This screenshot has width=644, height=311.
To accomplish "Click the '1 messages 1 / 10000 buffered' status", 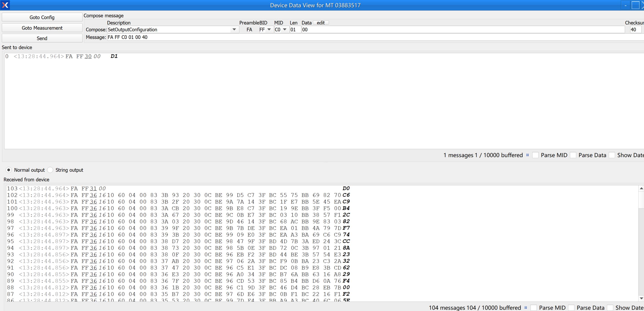I will click(483, 155).
